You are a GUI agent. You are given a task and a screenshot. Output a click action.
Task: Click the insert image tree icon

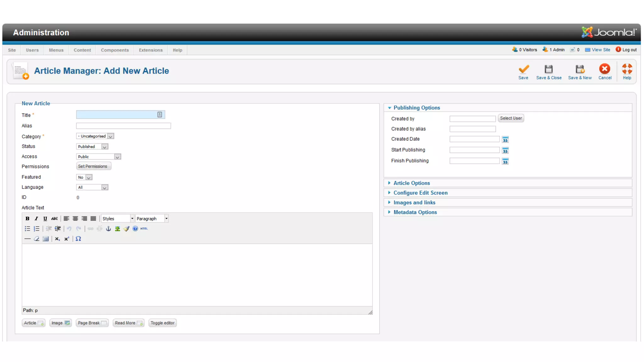[117, 228]
